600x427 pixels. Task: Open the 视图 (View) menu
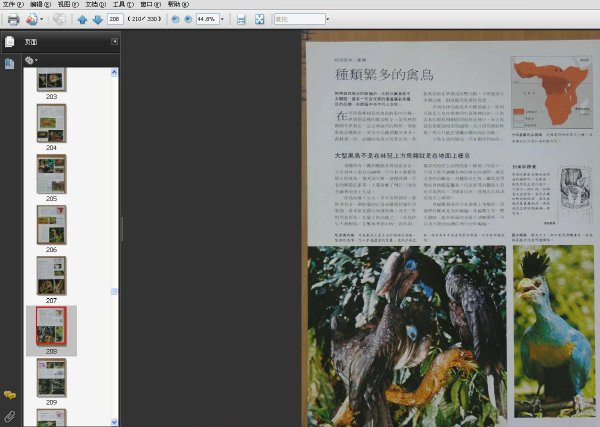(x=68, y=4)
